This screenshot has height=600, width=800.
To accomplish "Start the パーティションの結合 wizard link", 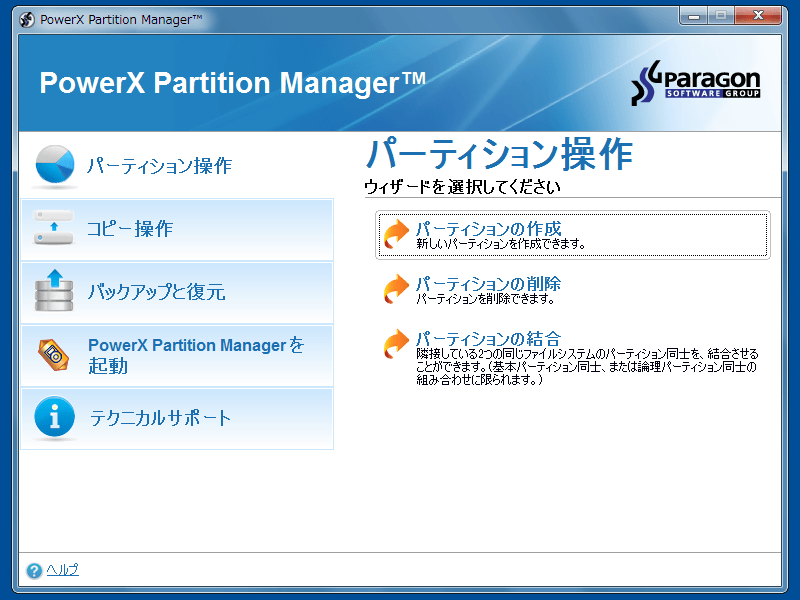I will click(x=488, y=338).
